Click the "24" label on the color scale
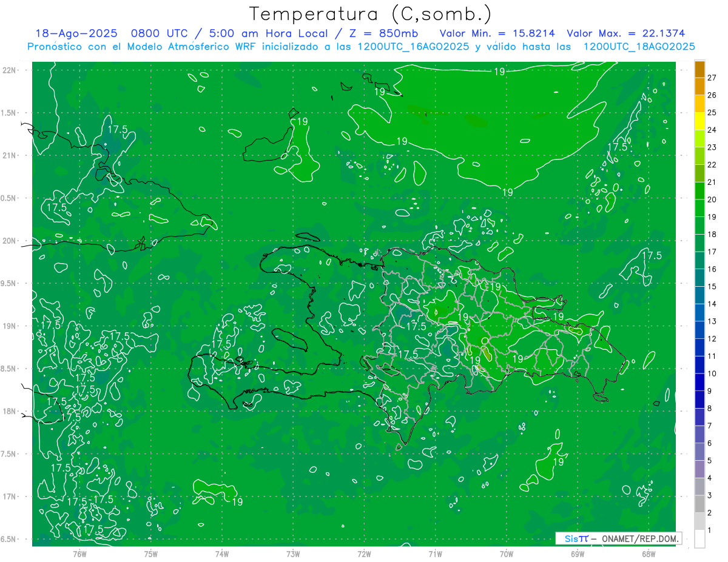 point(712,130)
